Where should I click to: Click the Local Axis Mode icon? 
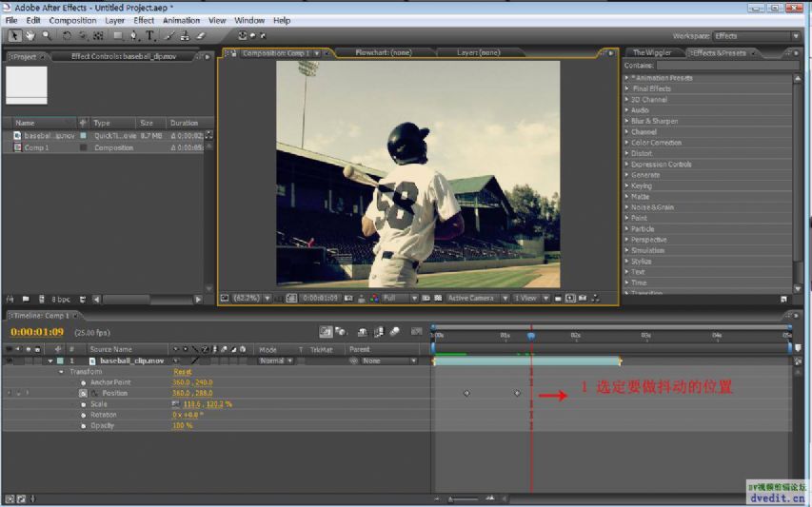click(243, 36)
